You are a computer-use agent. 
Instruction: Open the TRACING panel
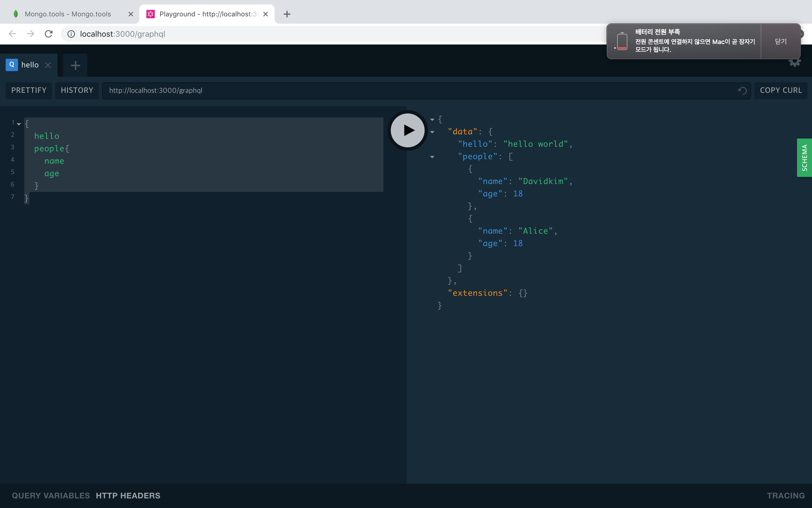coord(786,496)
